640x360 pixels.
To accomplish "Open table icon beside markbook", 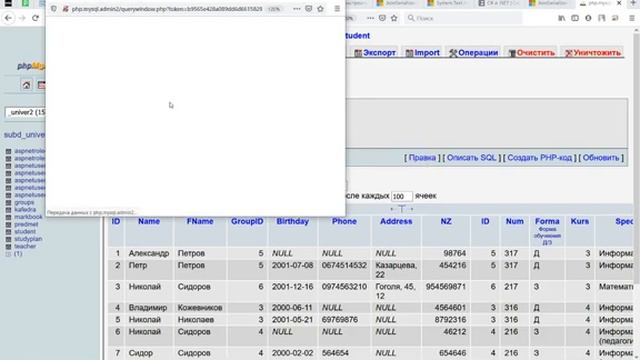I will 8,217.
